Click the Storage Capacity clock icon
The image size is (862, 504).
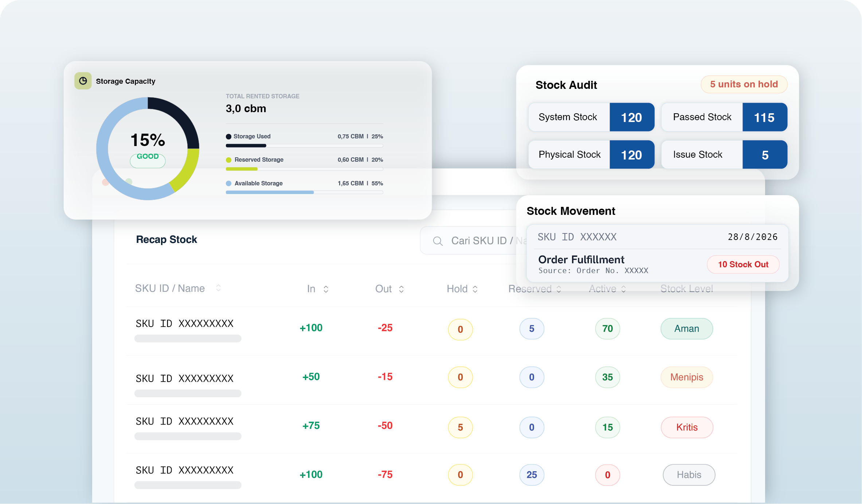click(83, 81)
